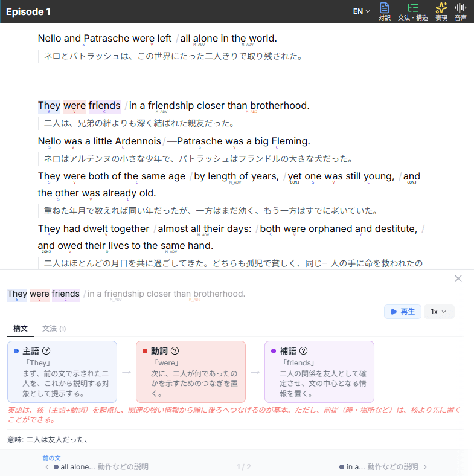This screenshot has width=474, height=476.
Task: Click phrase 'by length of years,'
Action: click(236, 176)
